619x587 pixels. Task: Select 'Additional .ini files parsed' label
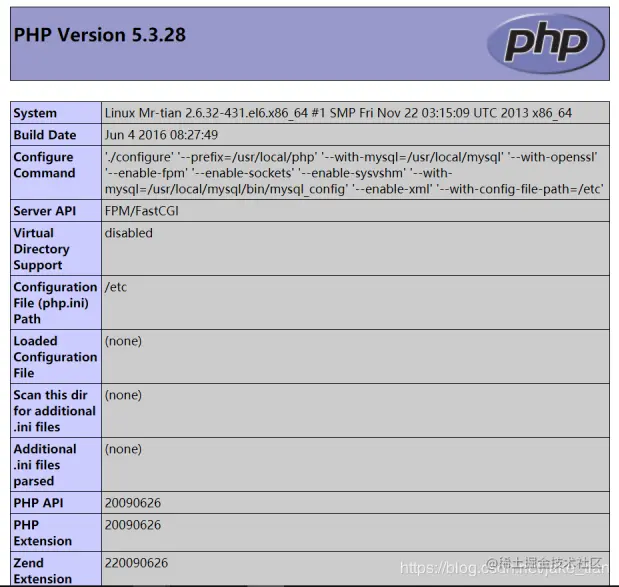(x=45, y=465)
